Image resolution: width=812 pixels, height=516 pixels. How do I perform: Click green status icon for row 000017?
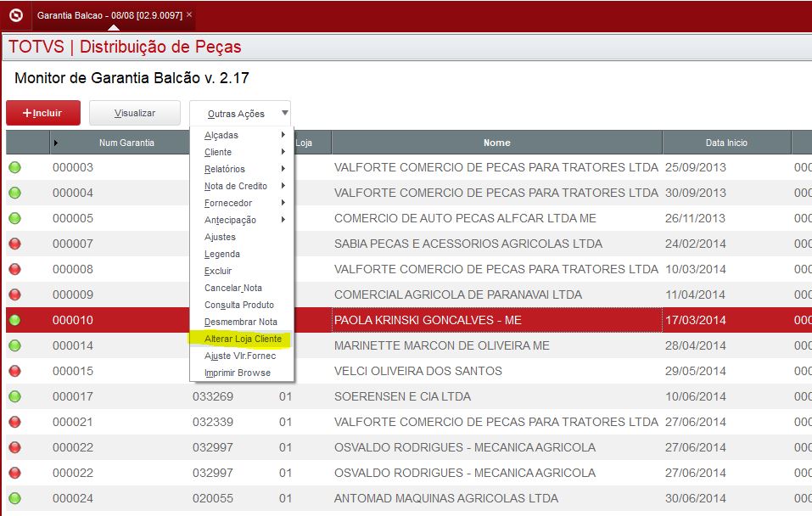(15, 396)
